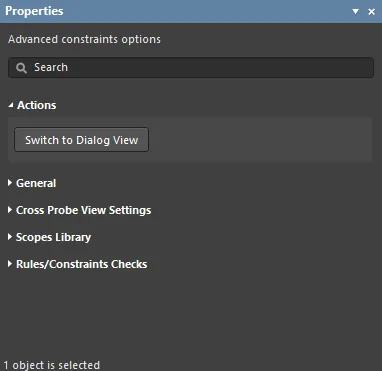382x371 pixels.
Task: Select the General heading label
Action: click(36, 183)
